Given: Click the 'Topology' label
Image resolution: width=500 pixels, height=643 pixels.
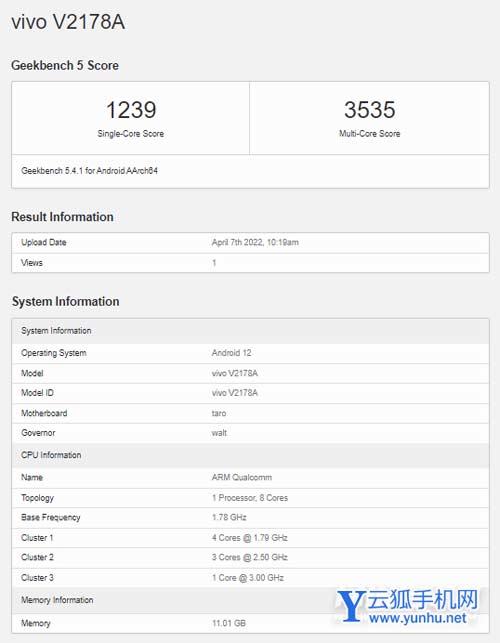Looking at the screenshot, I should coord(37,498).
